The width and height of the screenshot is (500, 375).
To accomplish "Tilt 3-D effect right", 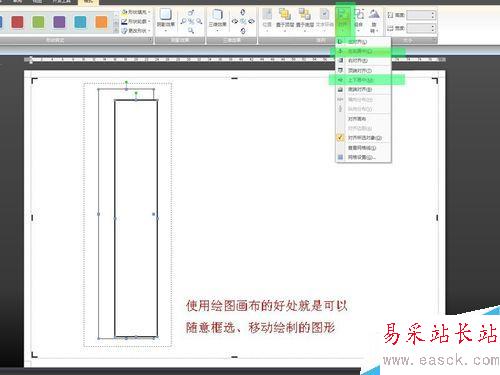I will pos(251,22).
